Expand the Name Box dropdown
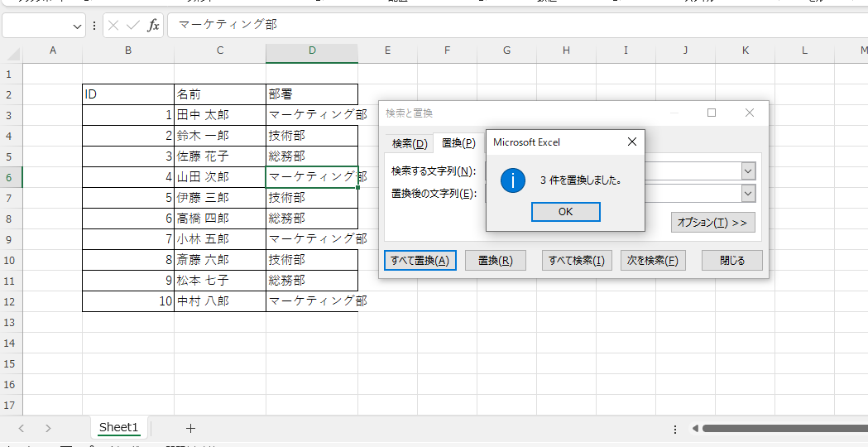The width and height of the screenshot is (868, 447). 78,26
